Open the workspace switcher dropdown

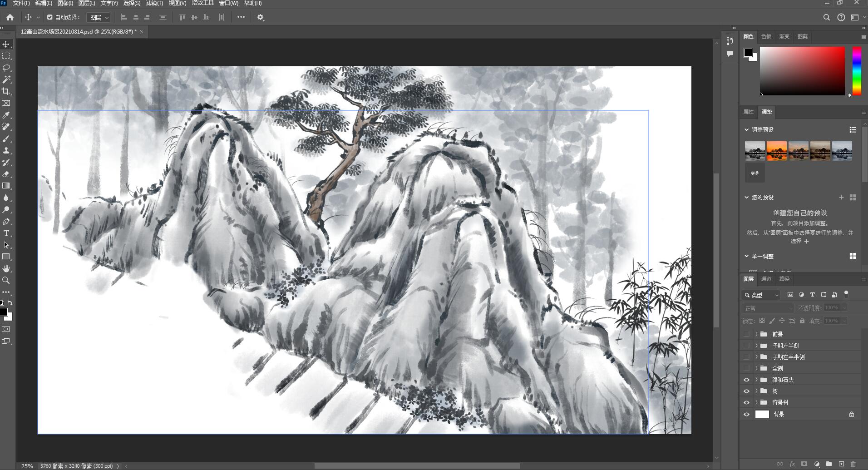857,17
